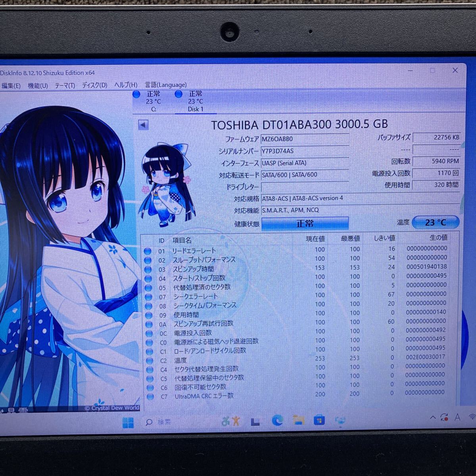Open the 言語(Language) menu
Viewport: 476px width, 476px height.
(165, 84)
